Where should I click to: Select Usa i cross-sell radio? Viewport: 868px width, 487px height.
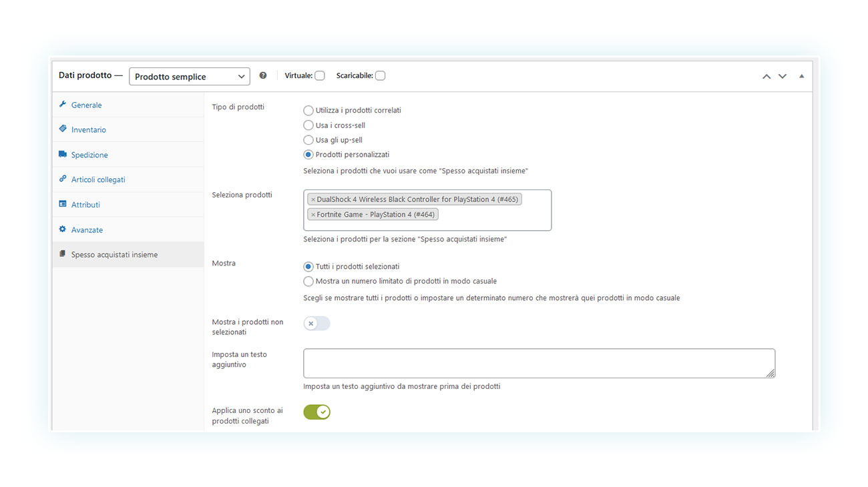(308, 125)
